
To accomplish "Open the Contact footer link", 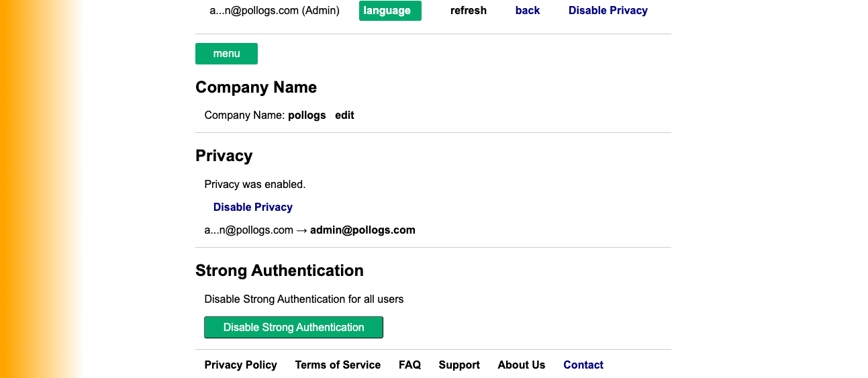I will pyautogui.click(x=583, y=365).
